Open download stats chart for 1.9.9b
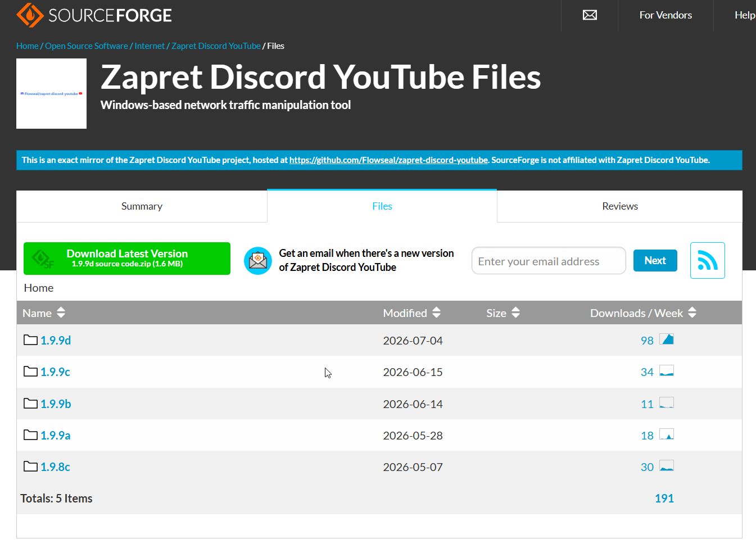Image resolution: width=756 pixels, height=557 pixels. (667, 403)
